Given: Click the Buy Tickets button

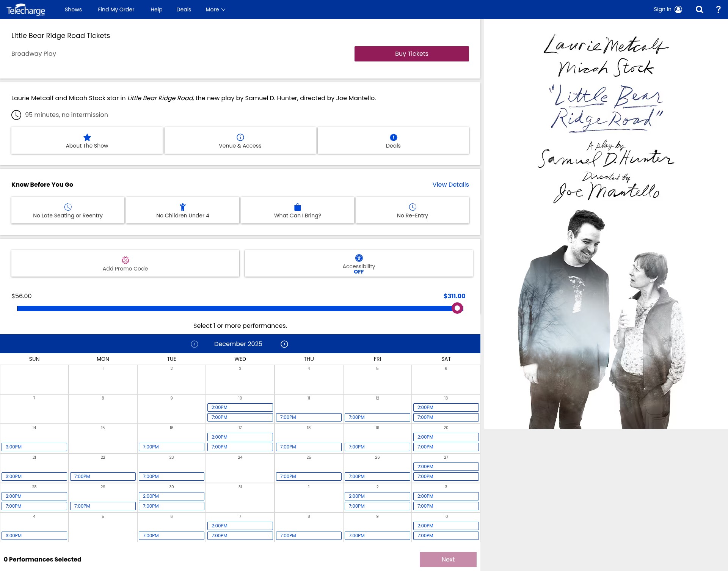Looking at the screenshot, I should coord(412,54).
